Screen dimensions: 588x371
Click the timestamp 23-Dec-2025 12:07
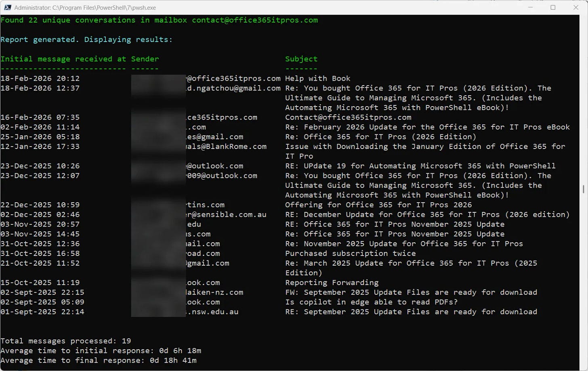tap(40, 176)
